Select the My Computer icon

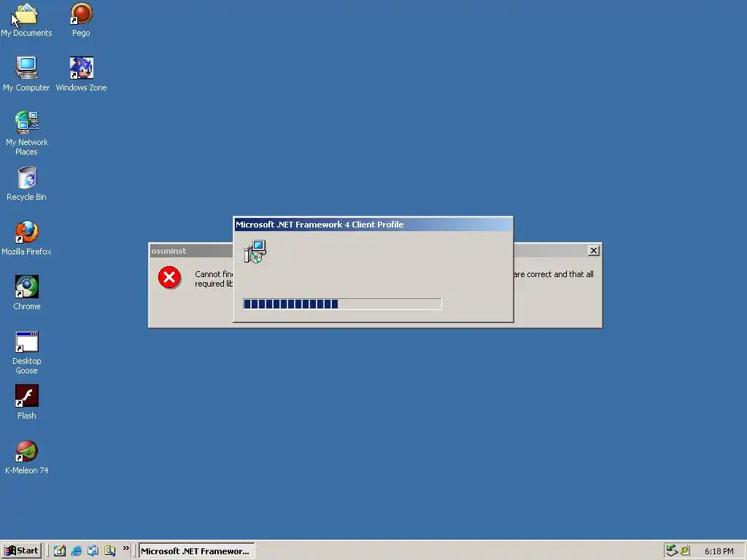tap(26, 74)
